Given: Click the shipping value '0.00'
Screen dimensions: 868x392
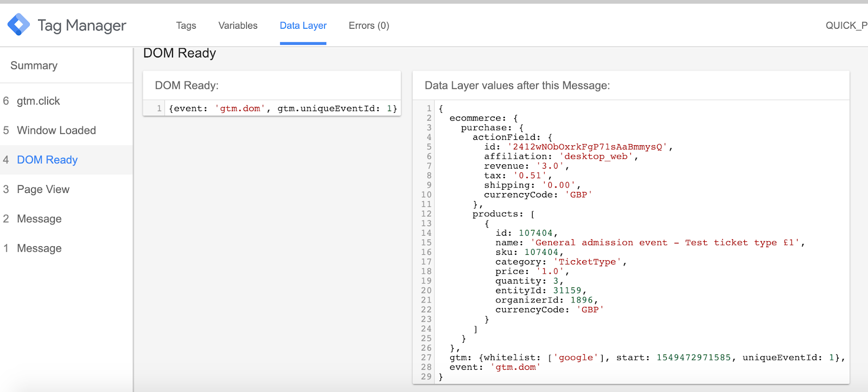Looking at the screenshot, I should 558,185.
